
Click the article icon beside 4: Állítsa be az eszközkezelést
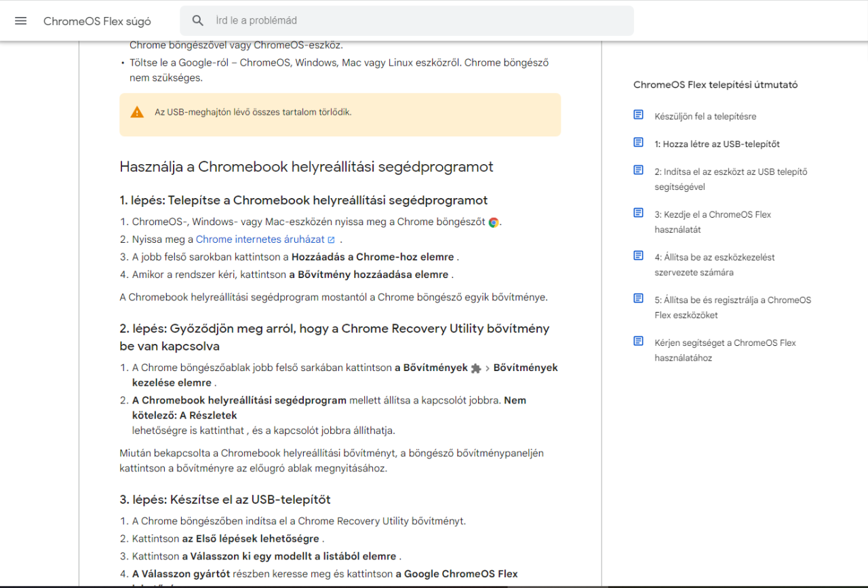pyautogui.click(x=638, y=256)
